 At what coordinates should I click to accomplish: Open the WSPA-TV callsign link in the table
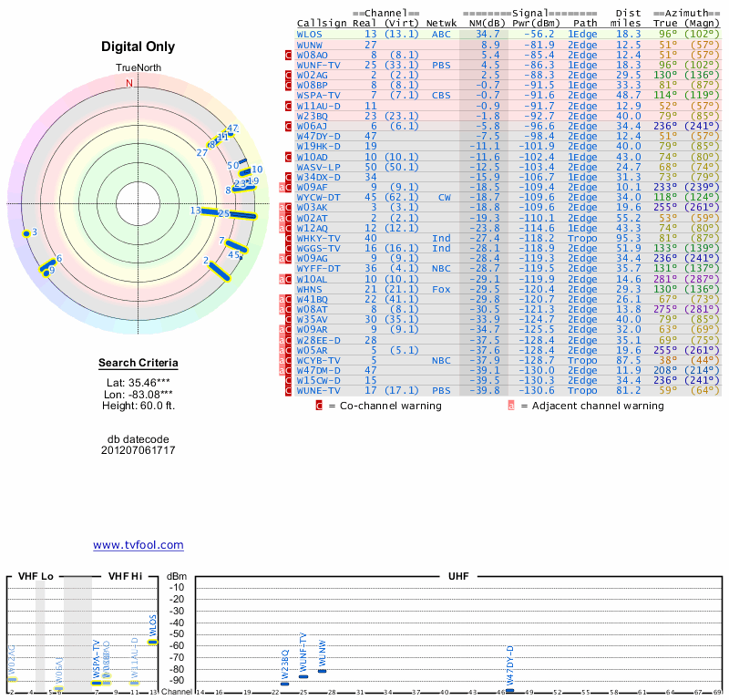pos(319,95)
